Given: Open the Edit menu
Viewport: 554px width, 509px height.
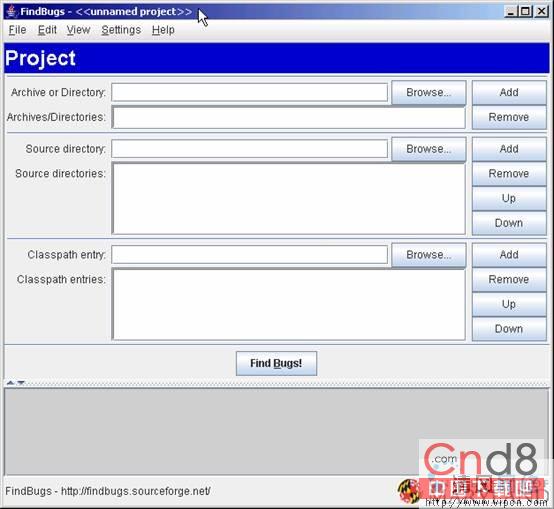Looking at the screenshot, I should tap(47, 30).
